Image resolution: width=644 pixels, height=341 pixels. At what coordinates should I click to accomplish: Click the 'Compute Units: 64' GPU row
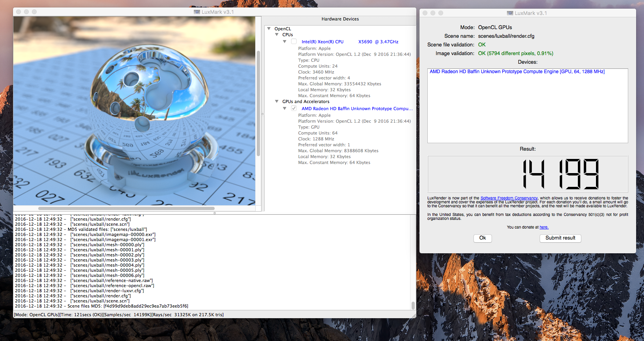coord(318,133)
